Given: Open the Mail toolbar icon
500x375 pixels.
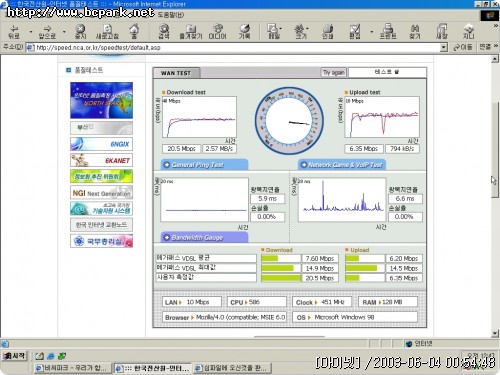Looking at the screenshot, I should coord(274,31).
